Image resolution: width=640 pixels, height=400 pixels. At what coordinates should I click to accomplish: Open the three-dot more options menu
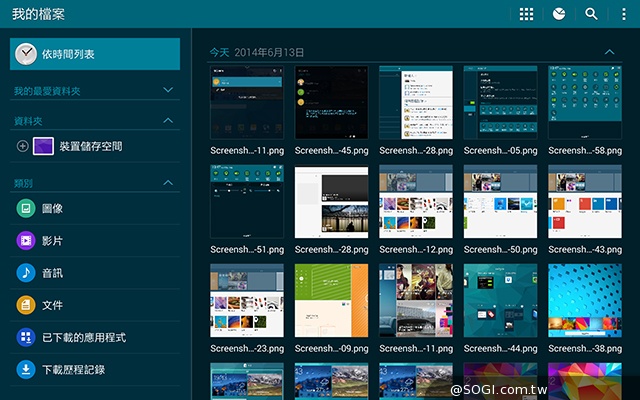pyautogui.click(x=623, y=14)
